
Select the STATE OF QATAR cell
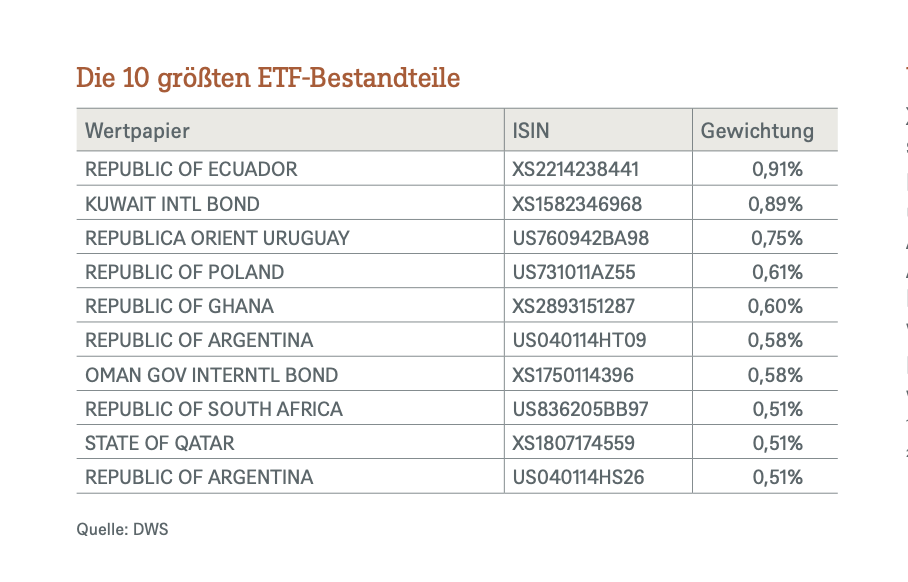click(x=160, y=443)
